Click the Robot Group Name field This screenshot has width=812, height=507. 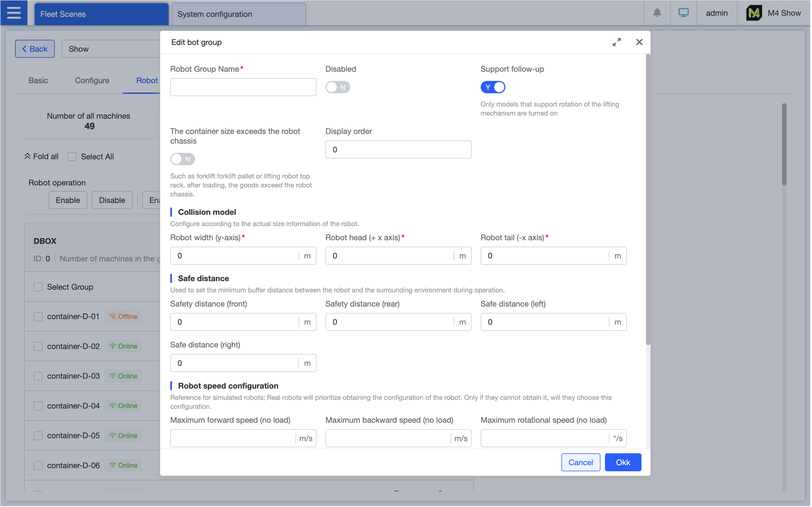coord(244,87)
